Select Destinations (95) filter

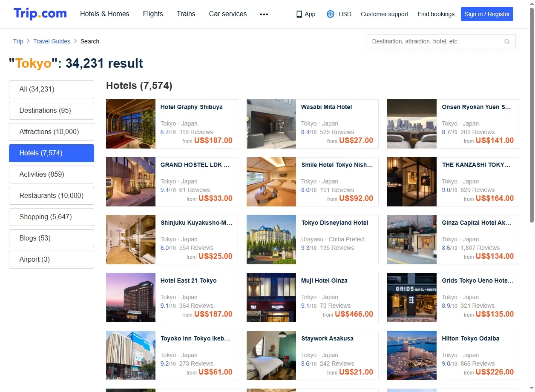pos(52,111)
